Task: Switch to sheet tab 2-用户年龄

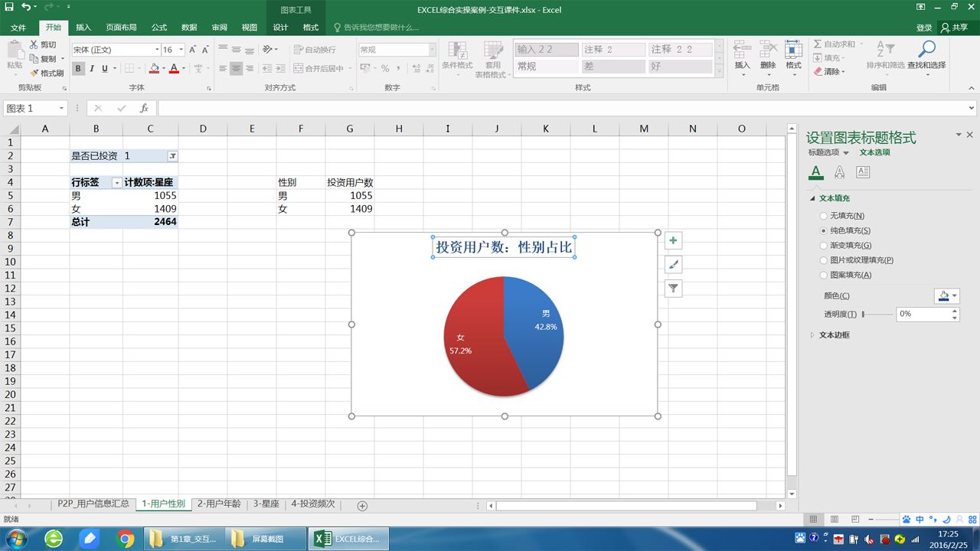Action: (219, 504)
